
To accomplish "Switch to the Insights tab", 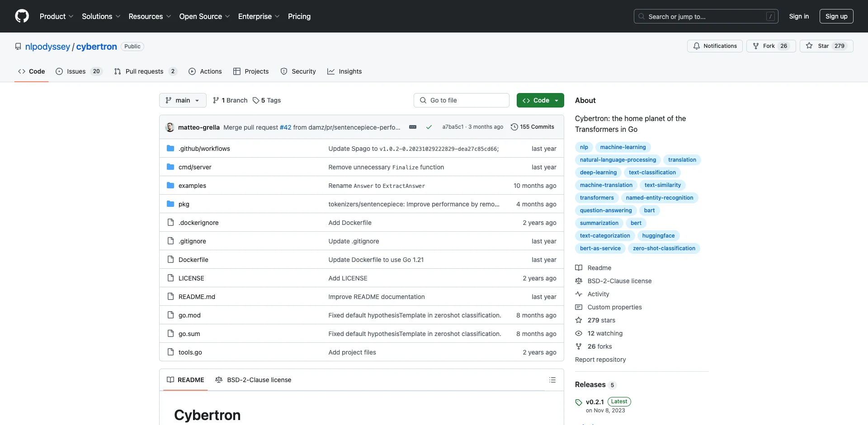I will (x=344, y=71).
